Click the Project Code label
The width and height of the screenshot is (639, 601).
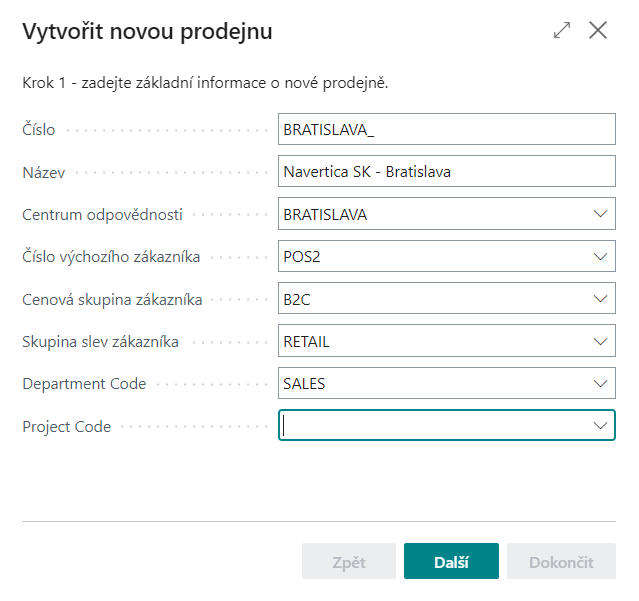66,427
